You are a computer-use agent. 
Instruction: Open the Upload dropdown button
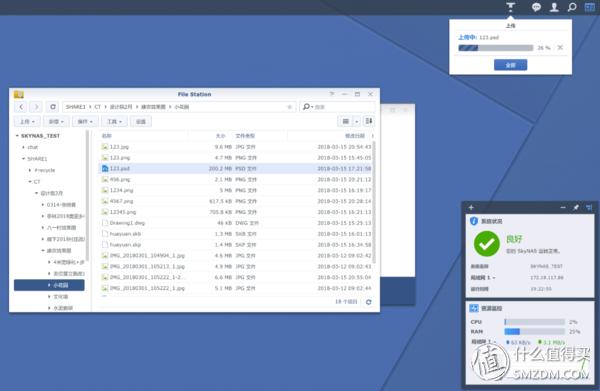coord(27,121)
